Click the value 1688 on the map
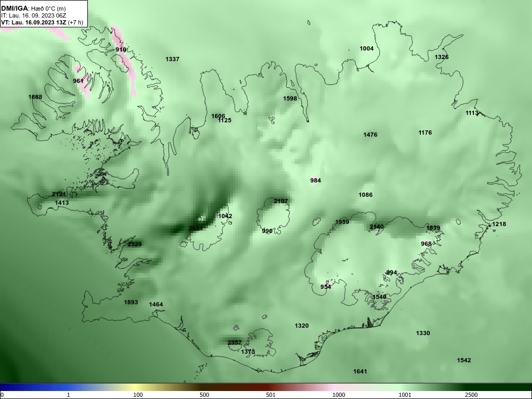 (35, 97)
